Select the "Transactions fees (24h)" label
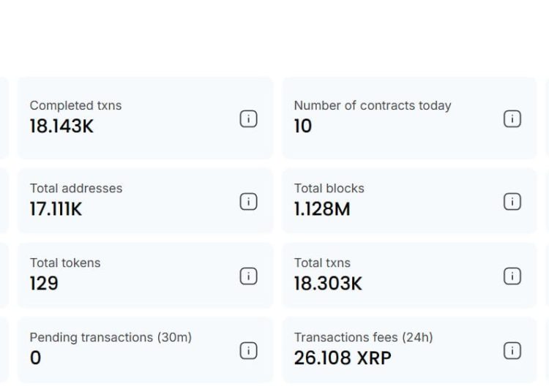This screenshot has width=549, height=392. (x=363, y=337)
